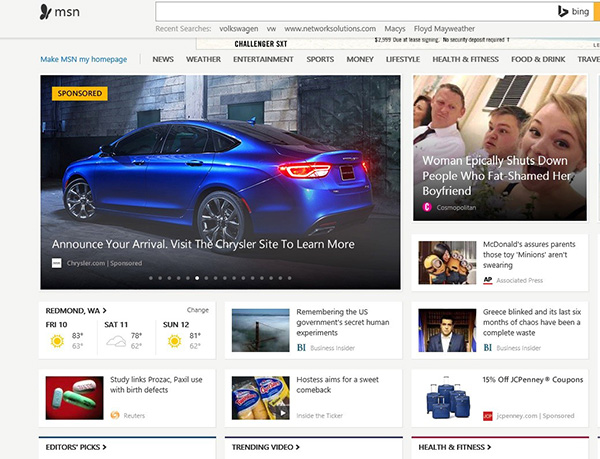The image size is (600, 459).
Task: Select the seventh carousel dot
Action: point(206,278)
